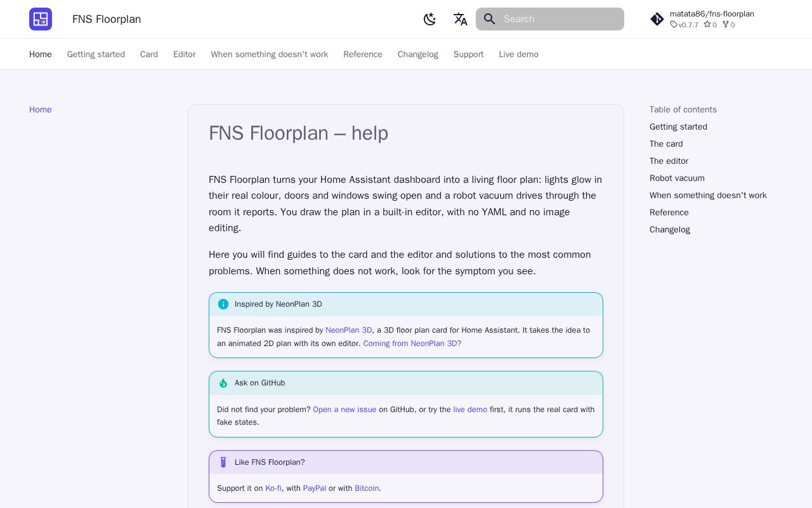Open the PayPal support link
The image size is (812, 508).
(315, 488)
